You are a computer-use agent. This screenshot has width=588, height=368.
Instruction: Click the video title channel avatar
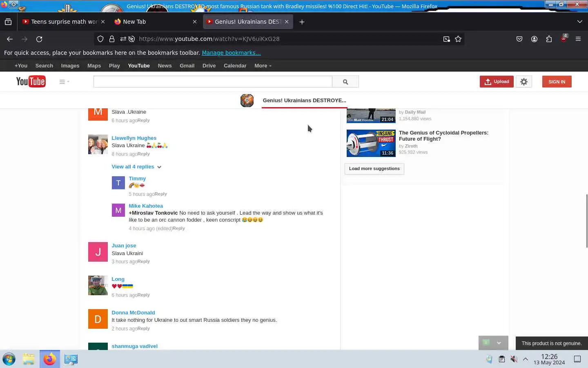pos(247,100)
